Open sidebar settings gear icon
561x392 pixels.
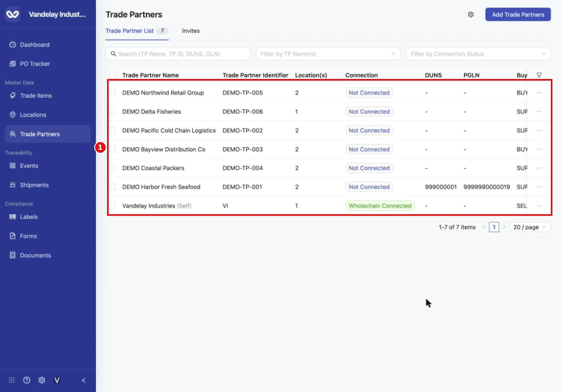42,380
